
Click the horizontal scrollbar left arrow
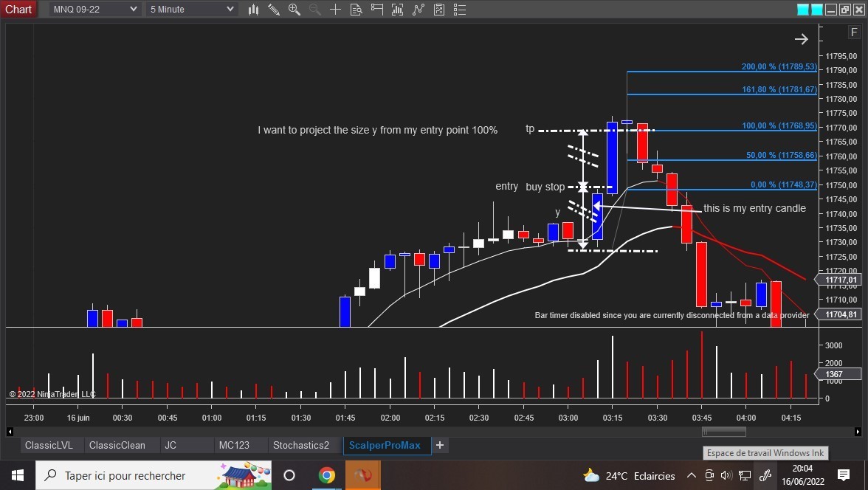click(x=10, y=431)
